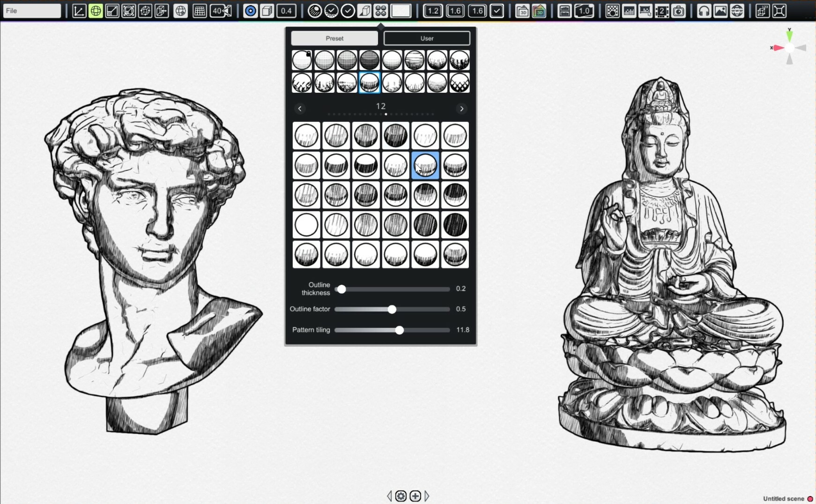The width and height of the screenshot is (816, 504).
Task: Click the axes icon in toolbar
Action: [x=79, y=11]
